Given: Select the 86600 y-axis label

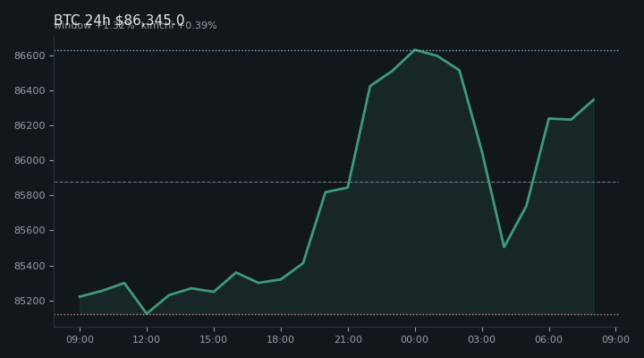Looking at the screenshot, I should [30, 55].
